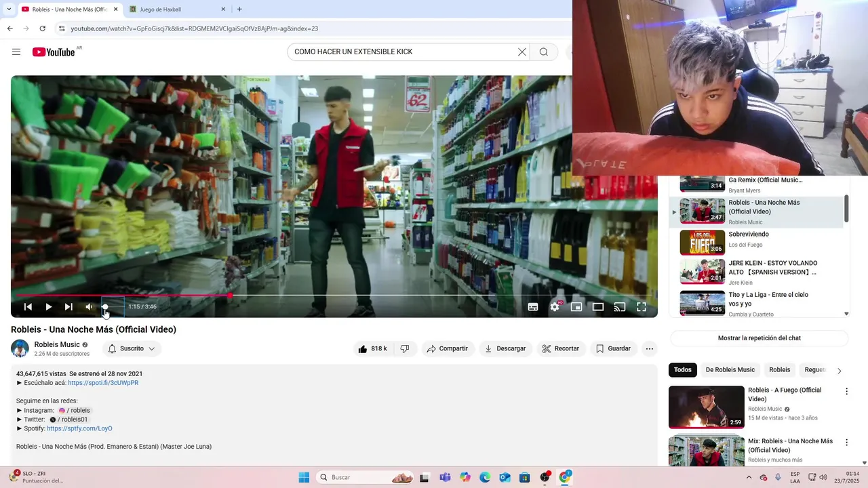Mute the video with the speaker icon
Image resolution: width=868 pixels, height=488 pixels.
tap(89, 307)
